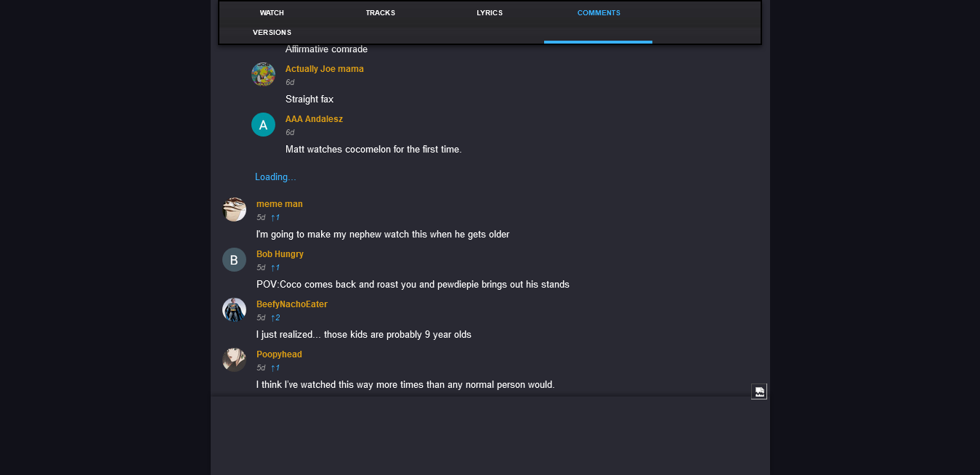Open the Lyrics tab

[490, 13]
